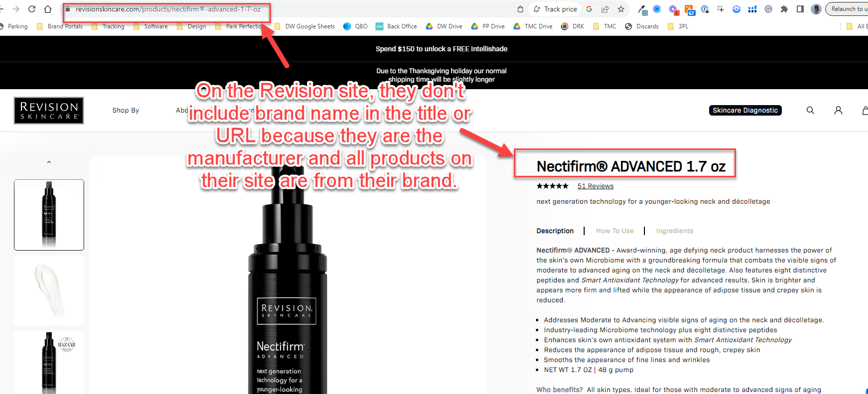This screenshot has width=868, height=394.
Task: Select the Bazaar award bottle thumbnail
Action: [49, 362]
